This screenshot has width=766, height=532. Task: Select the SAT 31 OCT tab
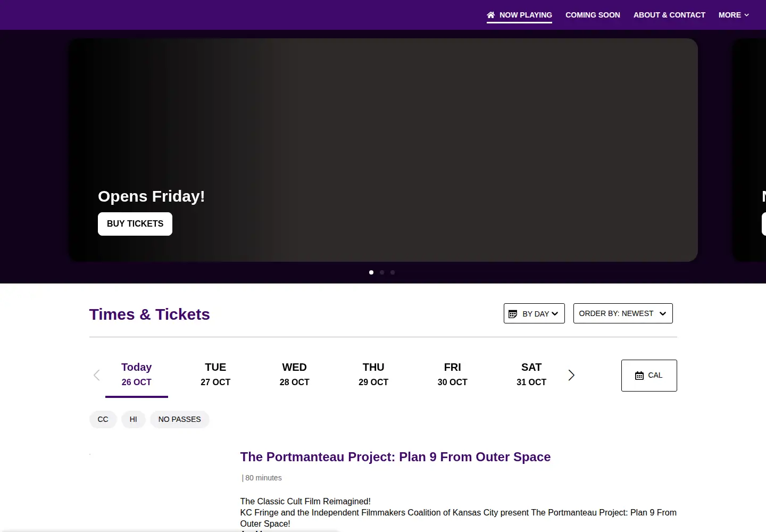coord(531,375)
